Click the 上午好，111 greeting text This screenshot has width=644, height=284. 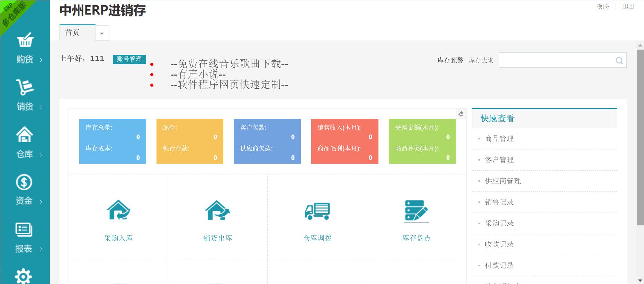coord(82,59)
